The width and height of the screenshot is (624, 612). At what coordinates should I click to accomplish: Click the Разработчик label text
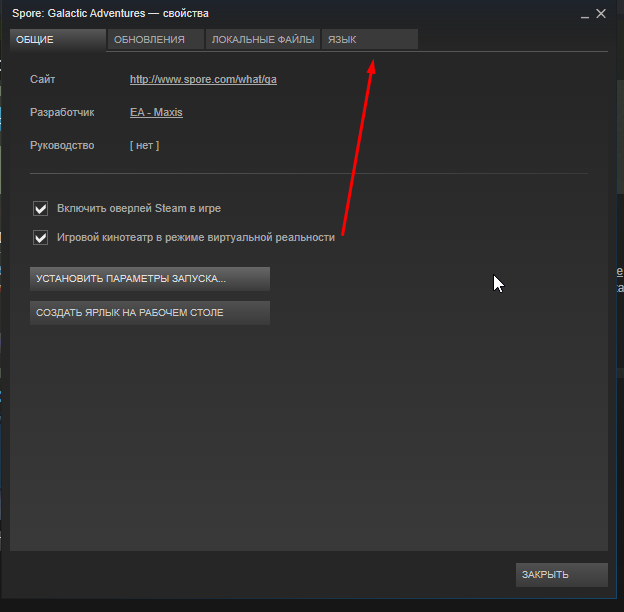[62, 113]
